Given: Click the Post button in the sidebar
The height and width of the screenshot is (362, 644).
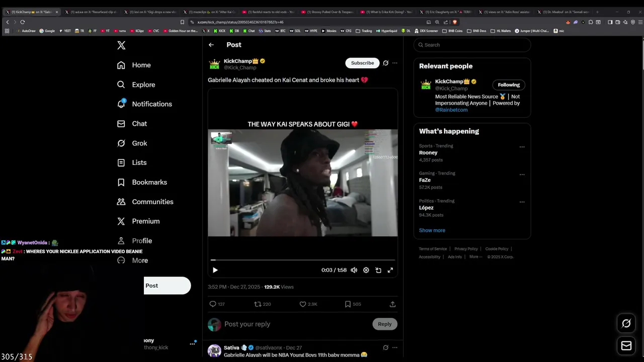Looking at the screenshot, I should 167,286.
